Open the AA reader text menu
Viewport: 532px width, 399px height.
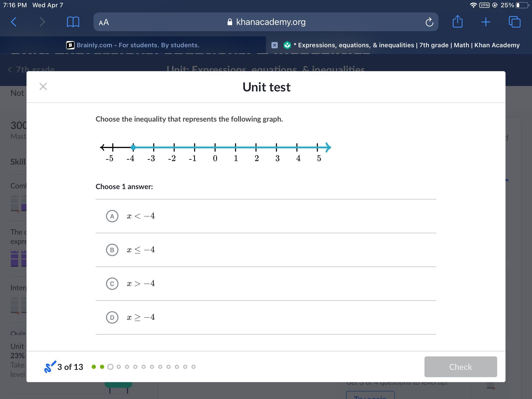coord(104,22)
